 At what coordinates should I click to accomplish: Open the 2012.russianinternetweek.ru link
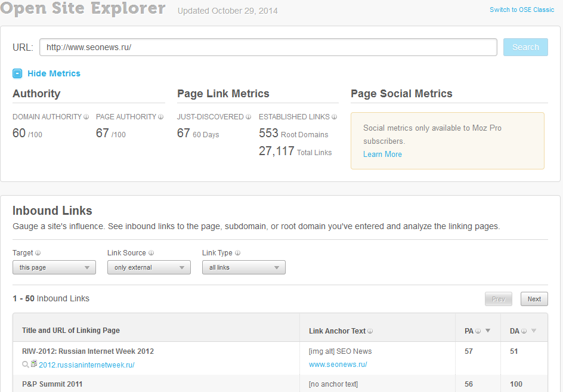86,365
